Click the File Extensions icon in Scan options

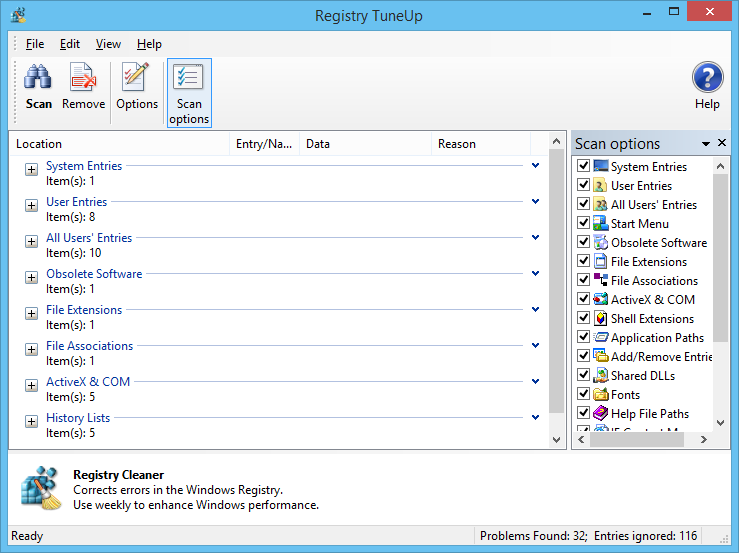click(x=600, y=261)
